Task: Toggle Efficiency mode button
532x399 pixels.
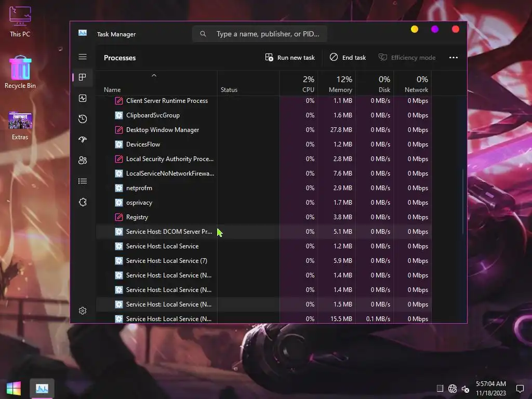Action: (x=407, y=57)
